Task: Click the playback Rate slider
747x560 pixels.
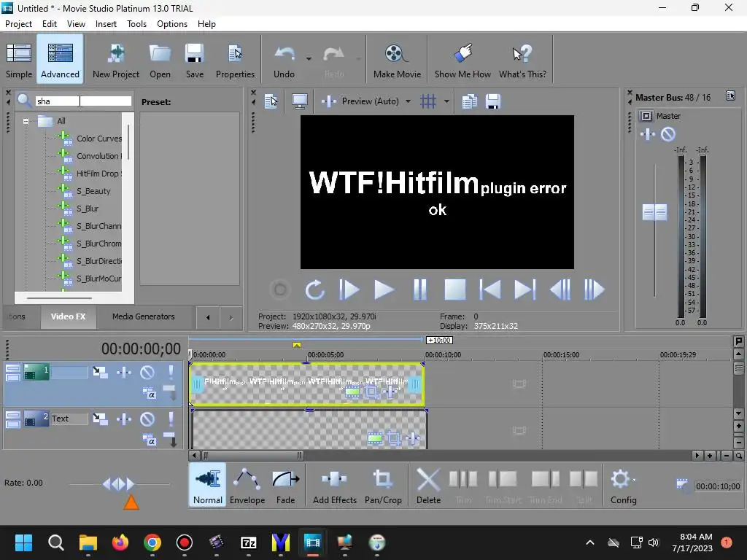Action: (x=119, y=484)
